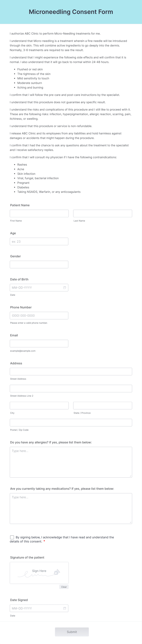142x644 pixels.
Task: Focus the First Name input field
Action: (x=39, y=213)
